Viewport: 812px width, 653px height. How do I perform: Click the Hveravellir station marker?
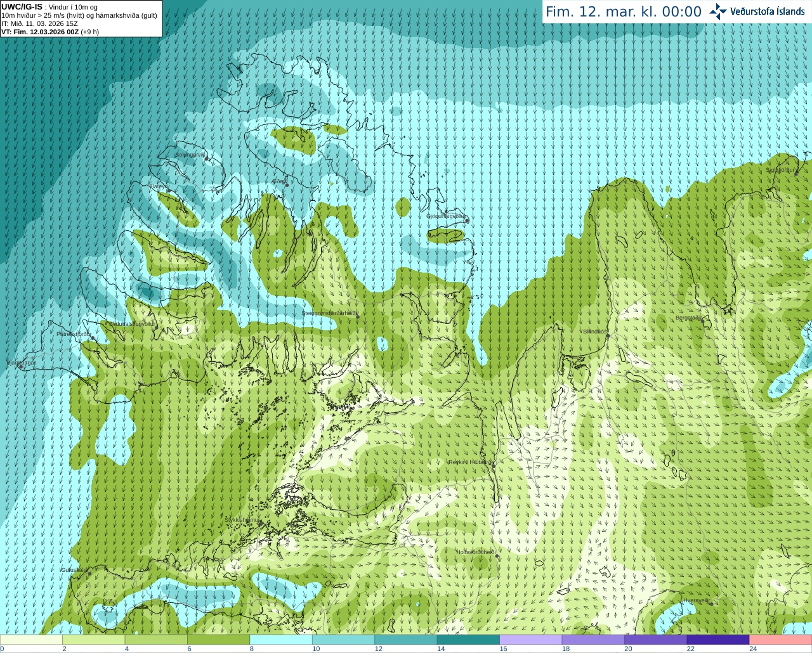[711, 604]
